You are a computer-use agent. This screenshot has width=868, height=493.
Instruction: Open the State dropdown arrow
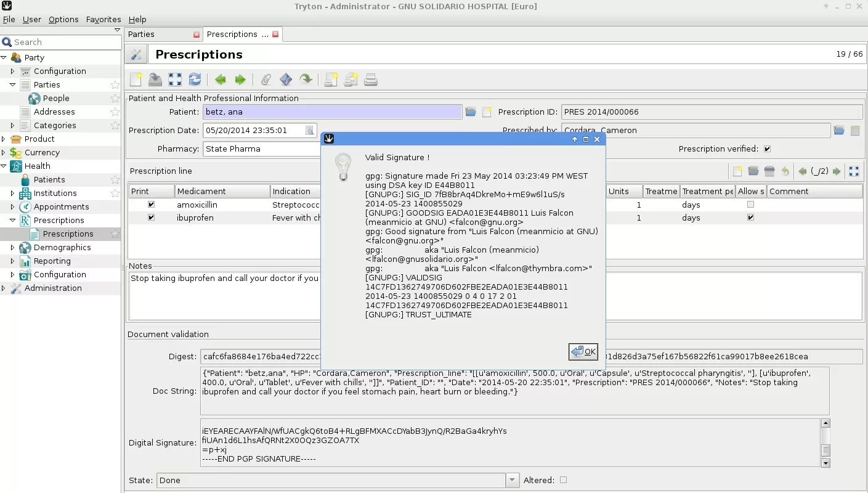pyautogui.click(x=513, y=480)
